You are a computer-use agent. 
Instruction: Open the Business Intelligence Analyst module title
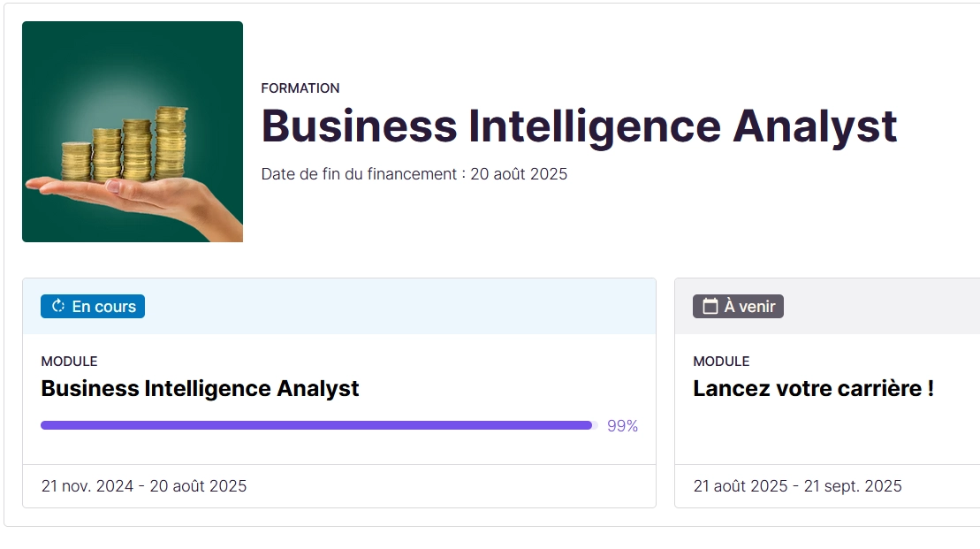click(x=200, y=388)
